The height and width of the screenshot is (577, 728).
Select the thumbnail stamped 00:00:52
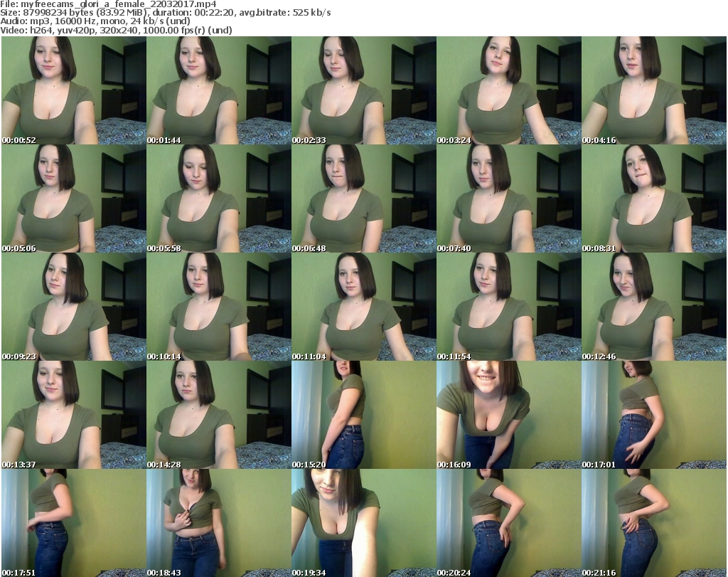[74, 90]
